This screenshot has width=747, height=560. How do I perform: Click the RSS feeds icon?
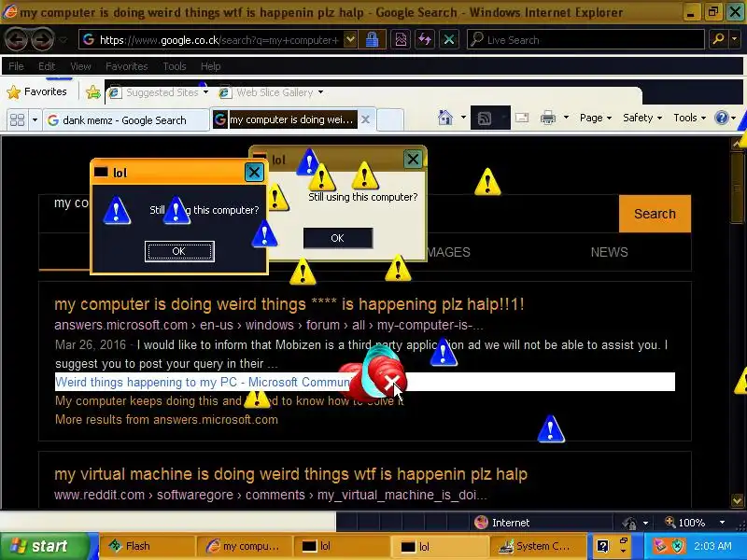484,119
